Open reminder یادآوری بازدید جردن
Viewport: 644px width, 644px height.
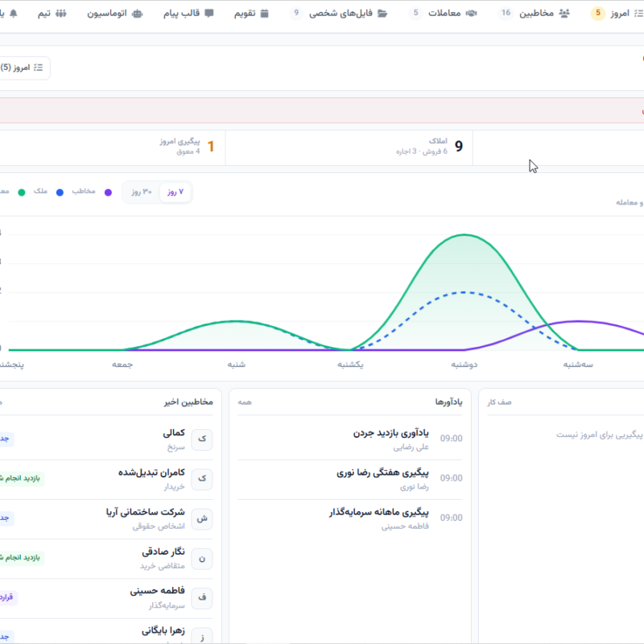pyautogui.click(x=350, y=439)
